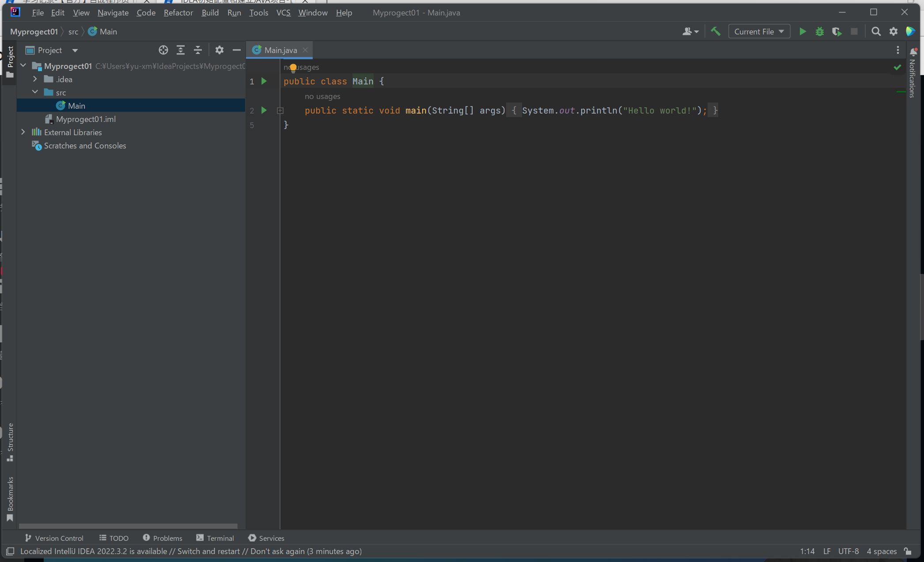Expand the .idea folder

35,79
